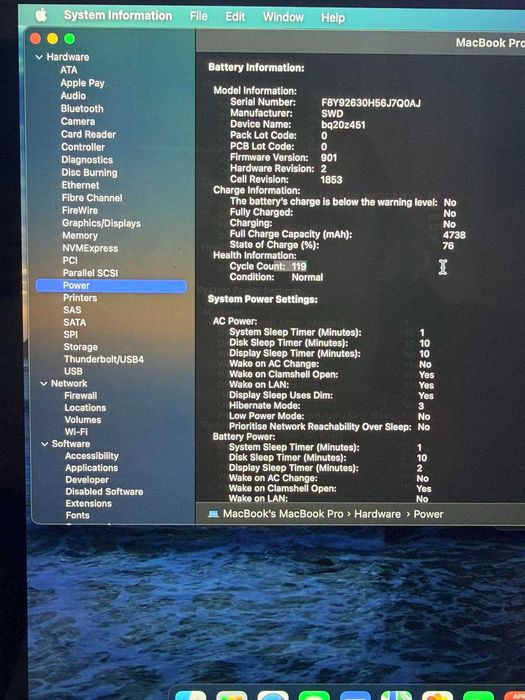Click the System Power Settings heading

(262, 299)
